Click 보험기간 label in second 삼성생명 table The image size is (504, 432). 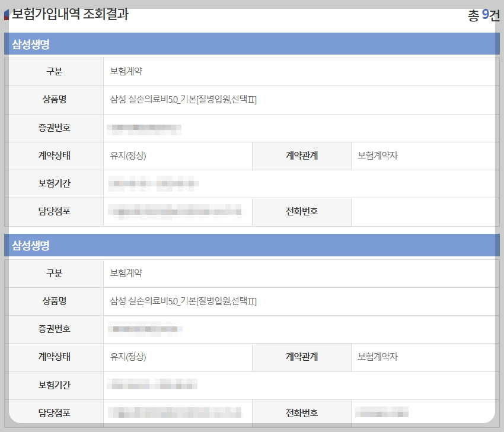(x=55, y=385)
